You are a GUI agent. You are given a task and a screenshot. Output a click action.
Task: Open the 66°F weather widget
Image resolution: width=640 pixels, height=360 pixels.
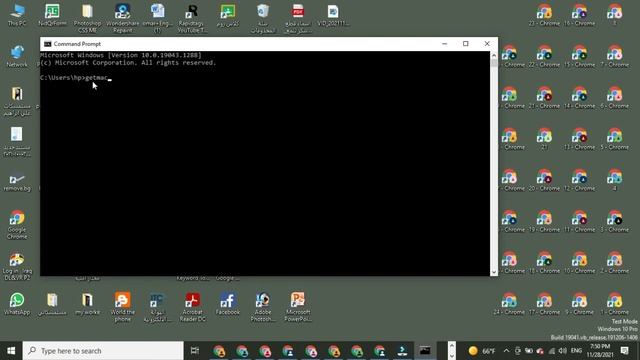click(x=482, y=351)
